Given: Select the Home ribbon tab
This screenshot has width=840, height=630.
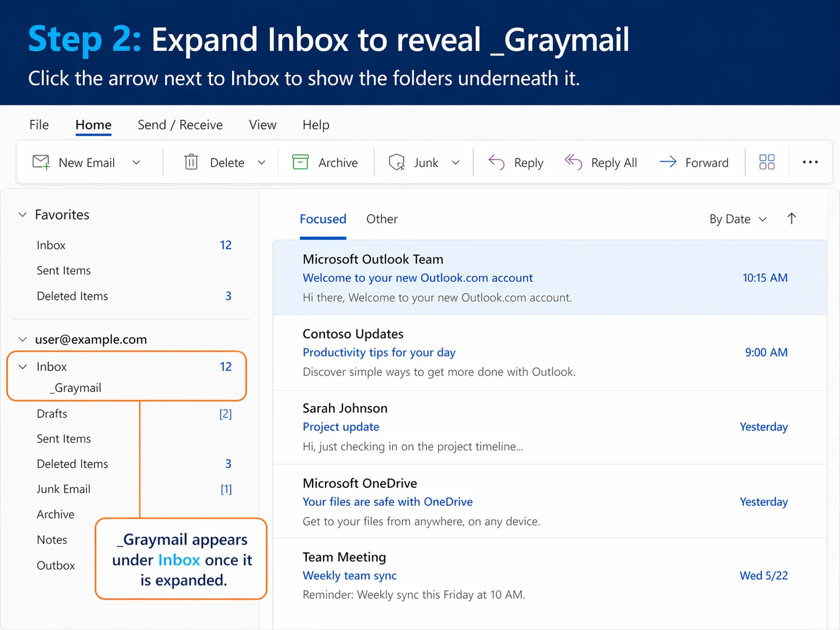Looking at the screenshot, I should point(93,125).
